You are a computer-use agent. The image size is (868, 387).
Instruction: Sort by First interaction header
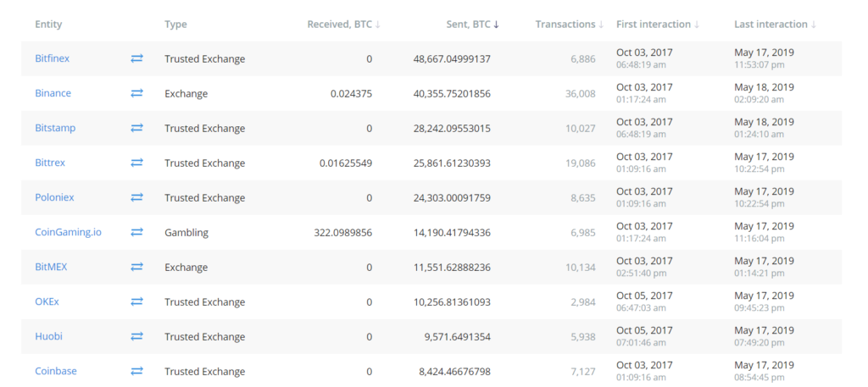658,25
